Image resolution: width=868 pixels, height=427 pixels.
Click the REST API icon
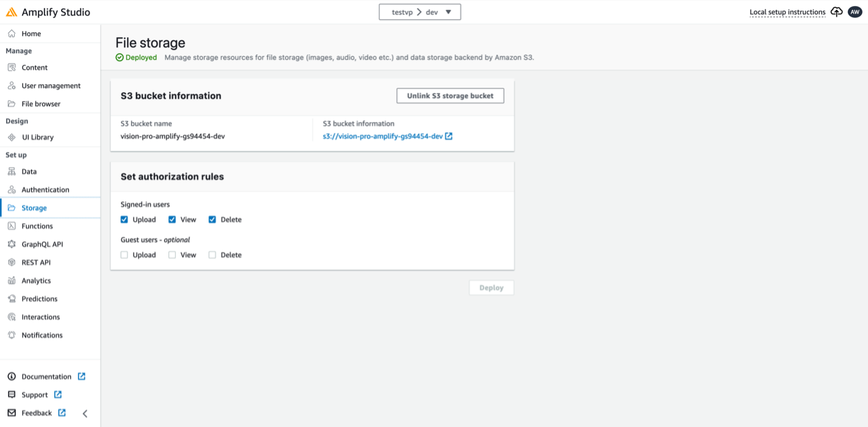click(12, 262)
